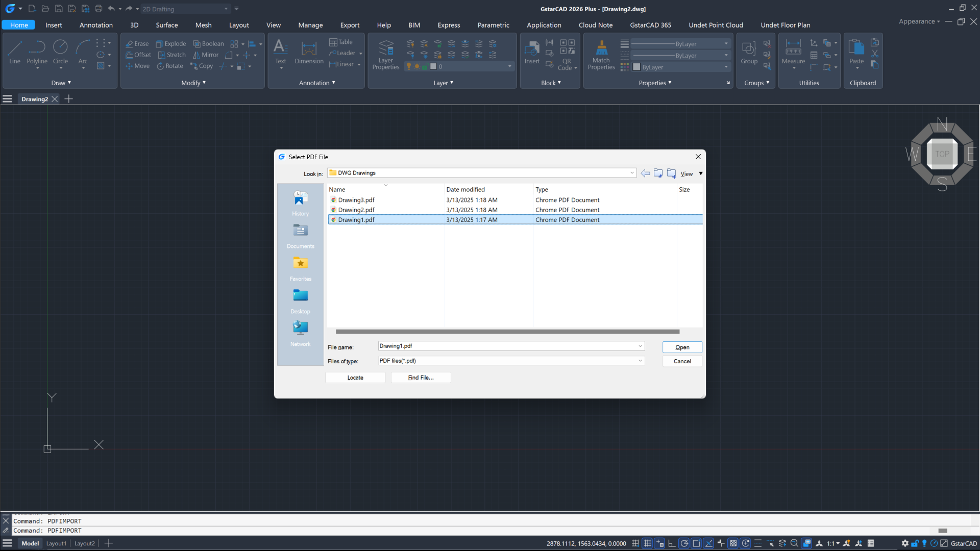
Task: Toggle object snap in status bar
Action: (696, 543)
